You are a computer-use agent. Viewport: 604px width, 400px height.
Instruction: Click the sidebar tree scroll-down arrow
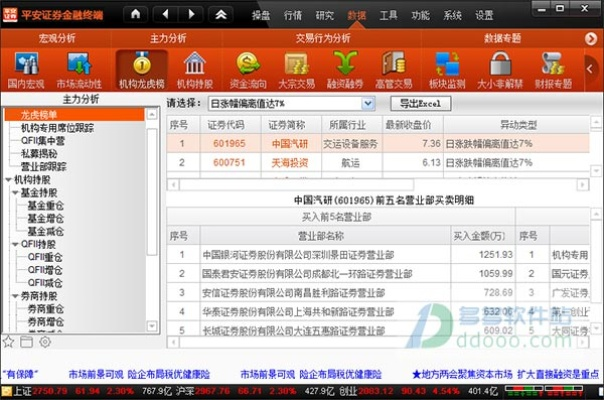point(152,326)
